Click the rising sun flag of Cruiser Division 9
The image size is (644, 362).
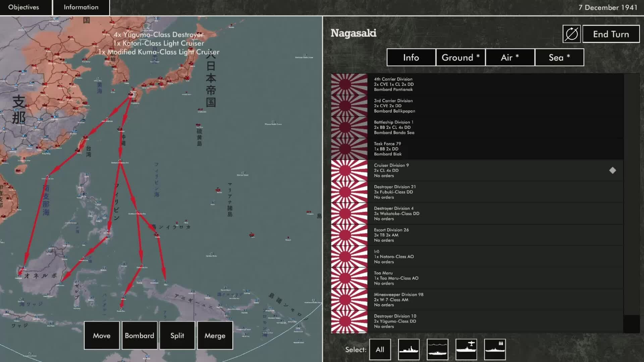pyautogui.click(x=349, y=170)
